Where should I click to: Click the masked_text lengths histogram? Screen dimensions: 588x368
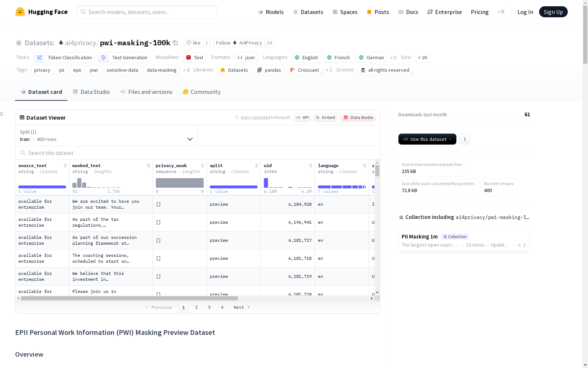[96, 183]
